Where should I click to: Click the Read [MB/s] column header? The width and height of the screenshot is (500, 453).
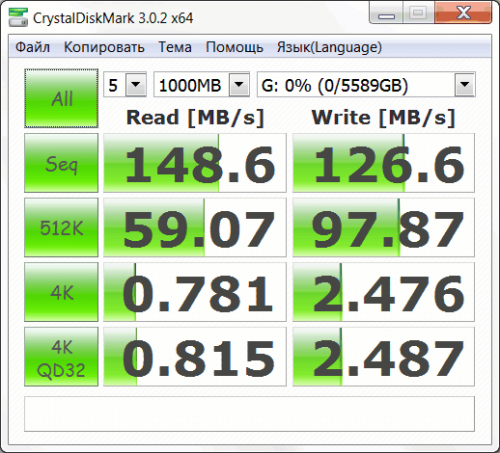pyautogui.click(x=195, y=118)
